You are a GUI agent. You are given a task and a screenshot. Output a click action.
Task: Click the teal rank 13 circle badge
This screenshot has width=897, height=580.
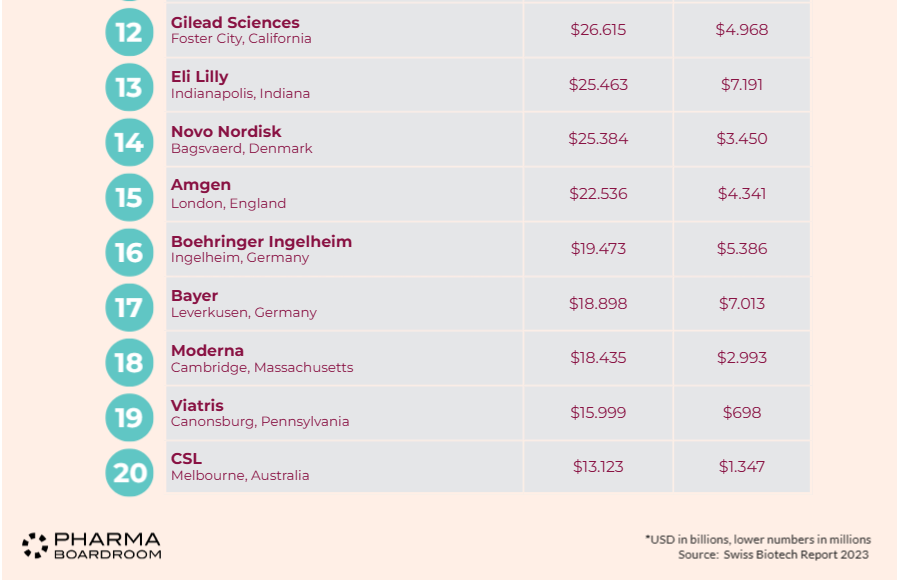pos(129,86)
